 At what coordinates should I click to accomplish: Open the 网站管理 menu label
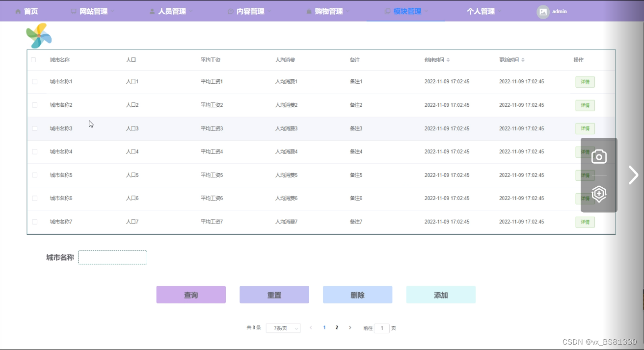pos(93,11)
